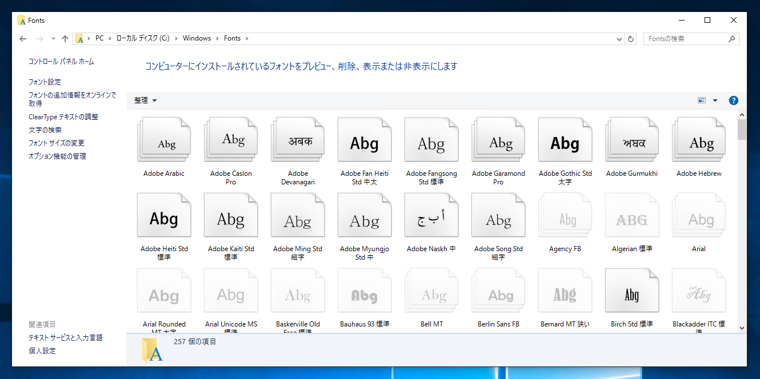Select Adobe Fangsong Std font icon

pos(431,140)
